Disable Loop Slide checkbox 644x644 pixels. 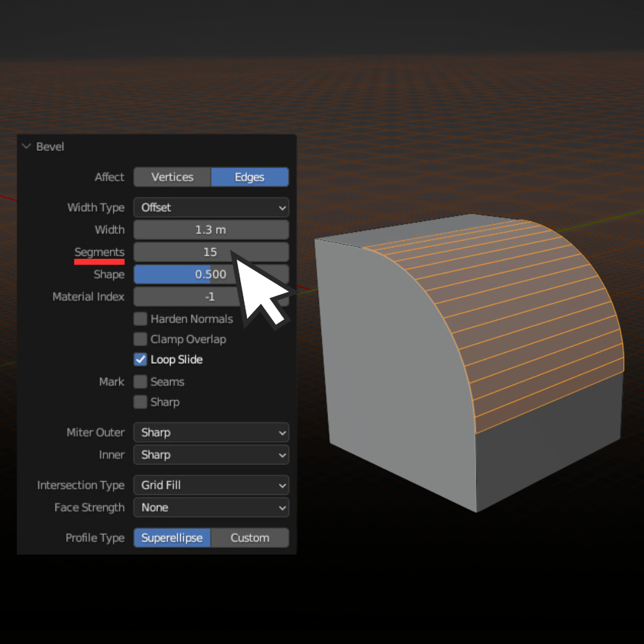(141, 360)
